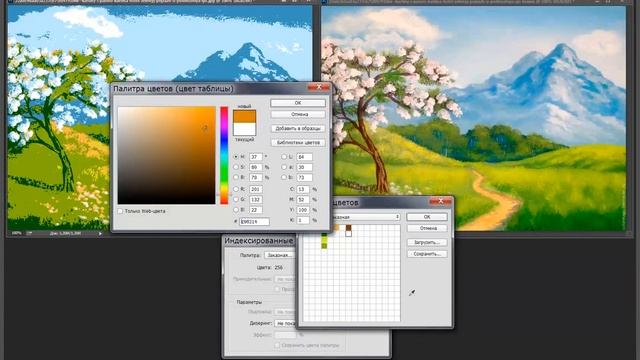Click 'Сохранить...' button in color table

click(x=427, y=253)
